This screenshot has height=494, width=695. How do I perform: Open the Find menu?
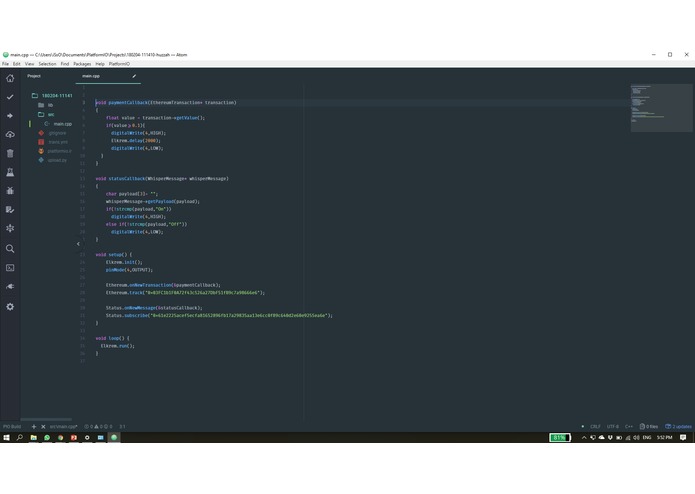65,64
